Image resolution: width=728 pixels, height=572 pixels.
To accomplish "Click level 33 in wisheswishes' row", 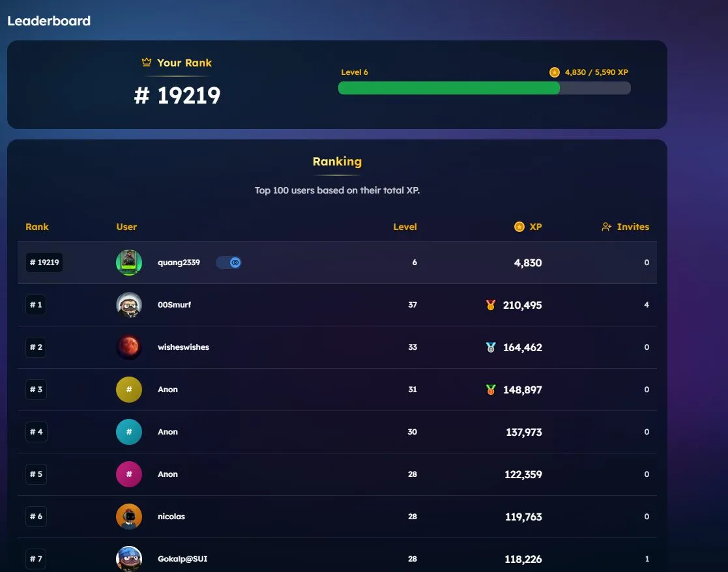I will pos(413,347).
